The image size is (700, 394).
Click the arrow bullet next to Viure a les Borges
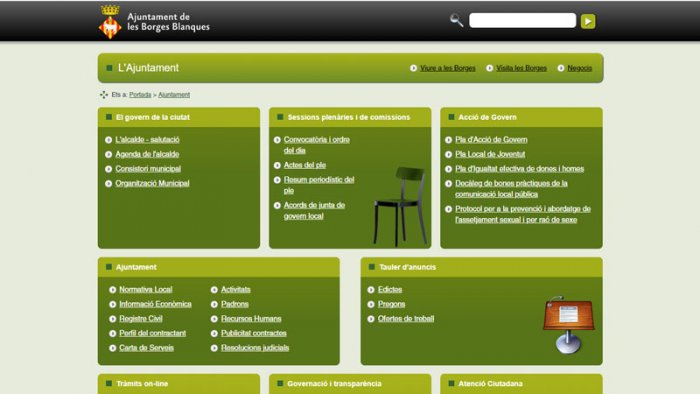(x=413, y=68)
